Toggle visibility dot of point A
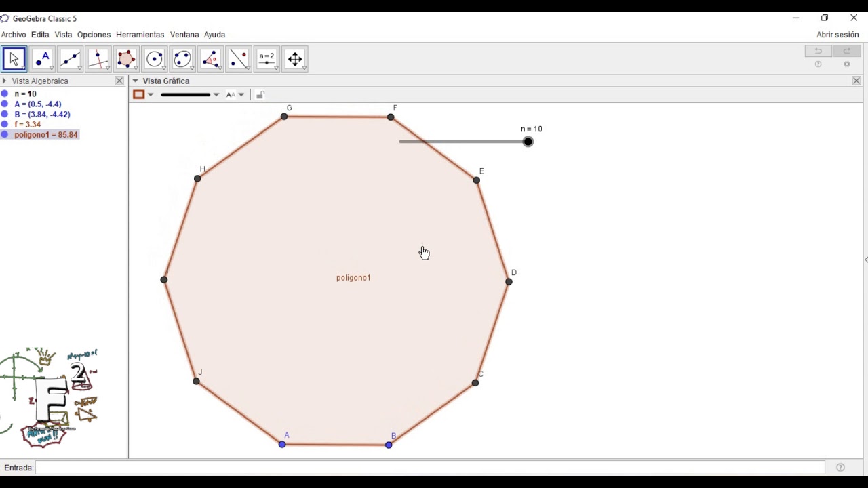Viewport: 868px width, 488px height. point(5,104)
